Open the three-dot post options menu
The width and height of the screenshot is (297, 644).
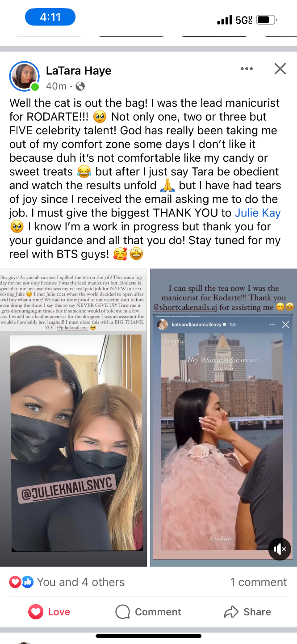pyautogui.click(x=247, y=69)
